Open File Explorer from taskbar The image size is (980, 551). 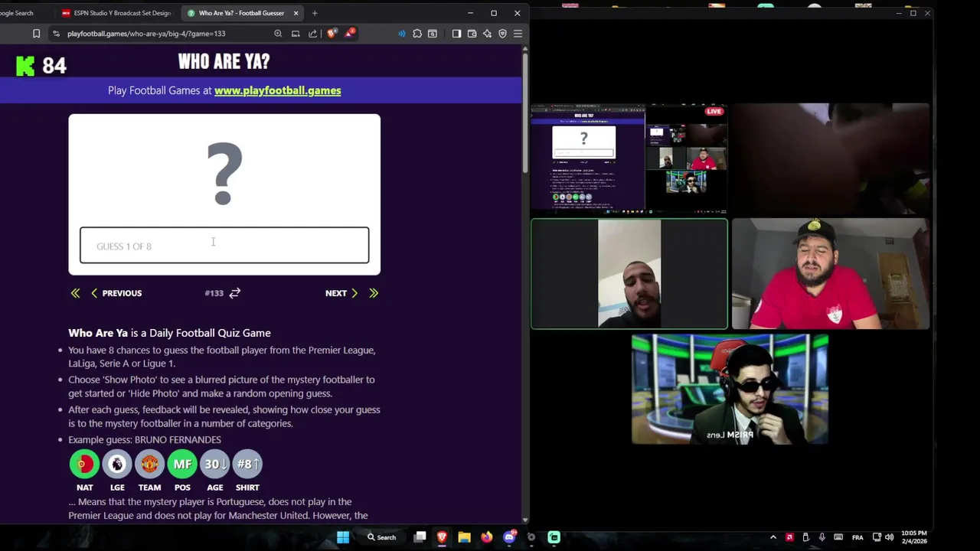point(464,537)
